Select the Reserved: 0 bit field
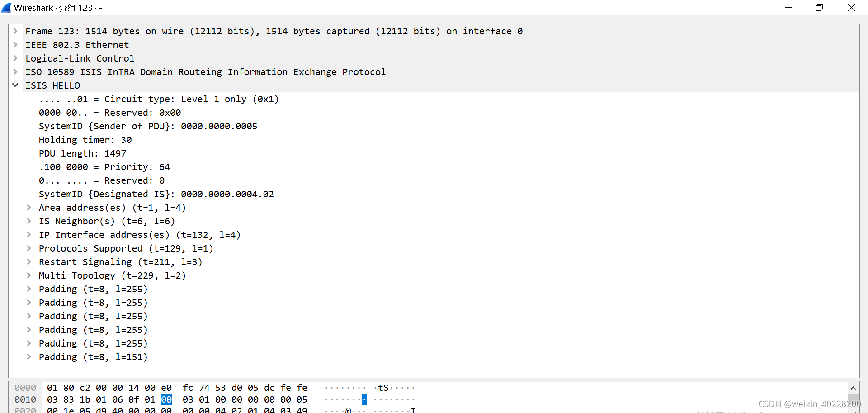The image size is (868, 413). point(102,180)
